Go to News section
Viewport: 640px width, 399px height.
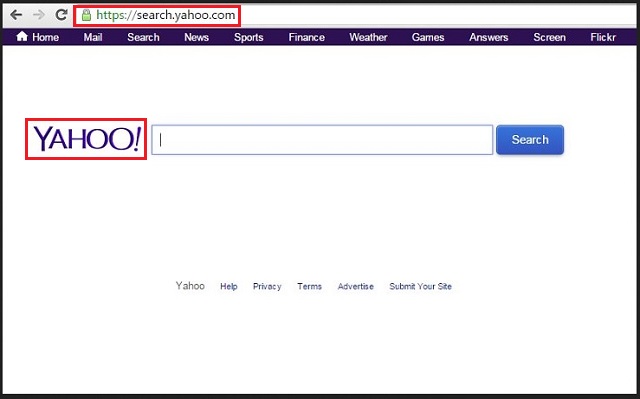[196, 37]
